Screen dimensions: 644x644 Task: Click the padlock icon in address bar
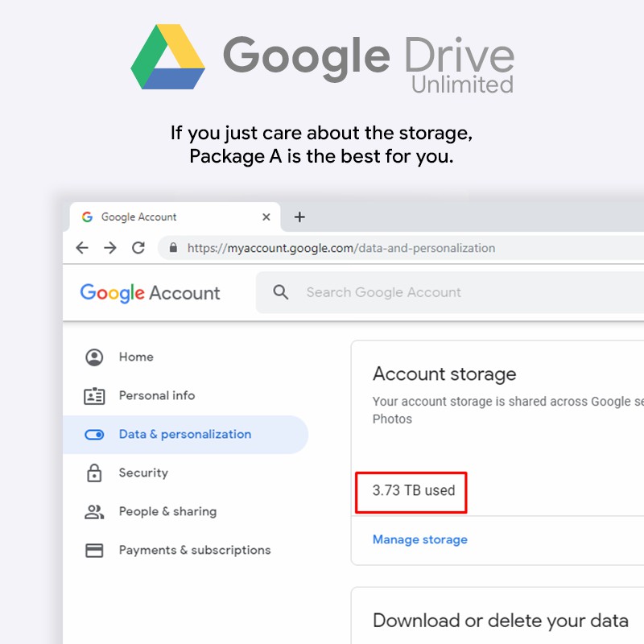(172, 248)
